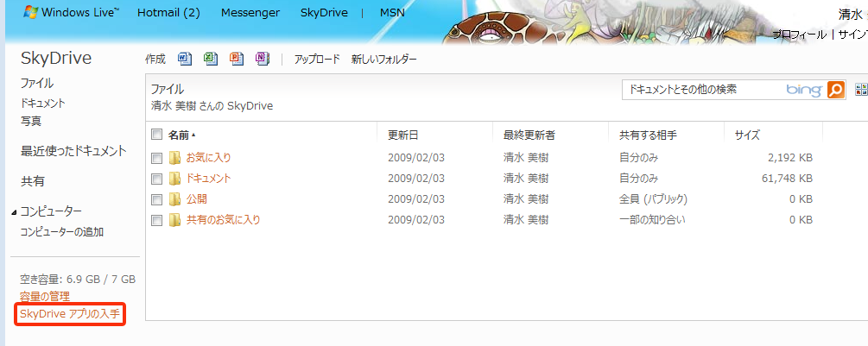Check the box for お気に入り folder

point(156,158)
